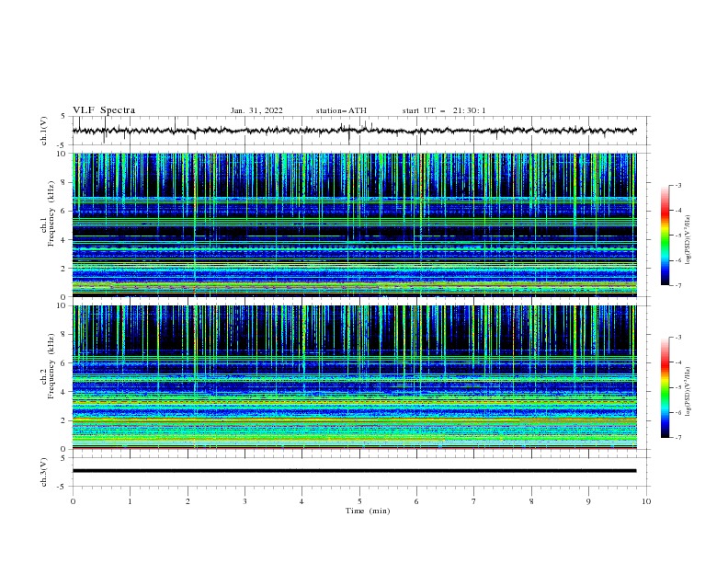The width and height of the screenshot is (728, 563).
Task: Click the 'start UT = 21:30:1' text
Action: (444, 110)
